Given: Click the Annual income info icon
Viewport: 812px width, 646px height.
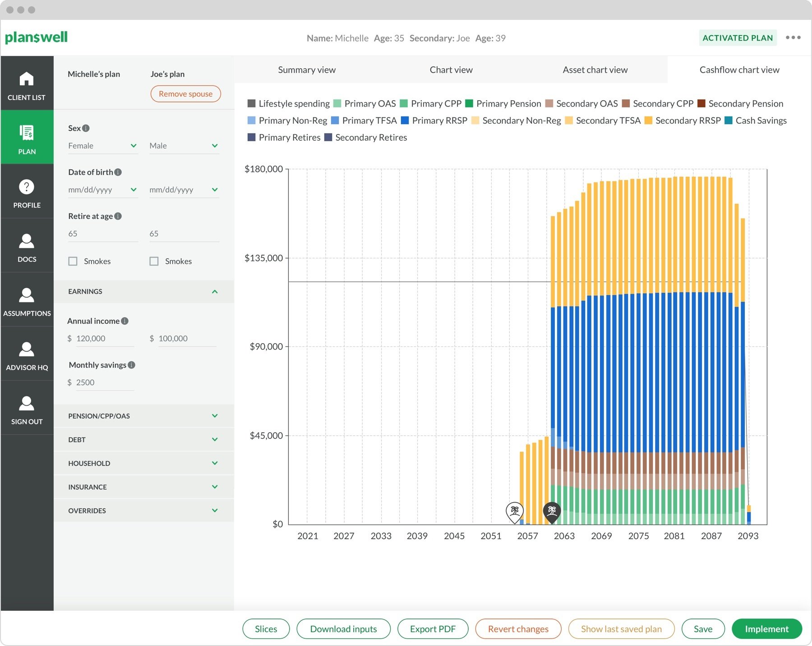Looking at the screenshot, I should tap(125, 321).
